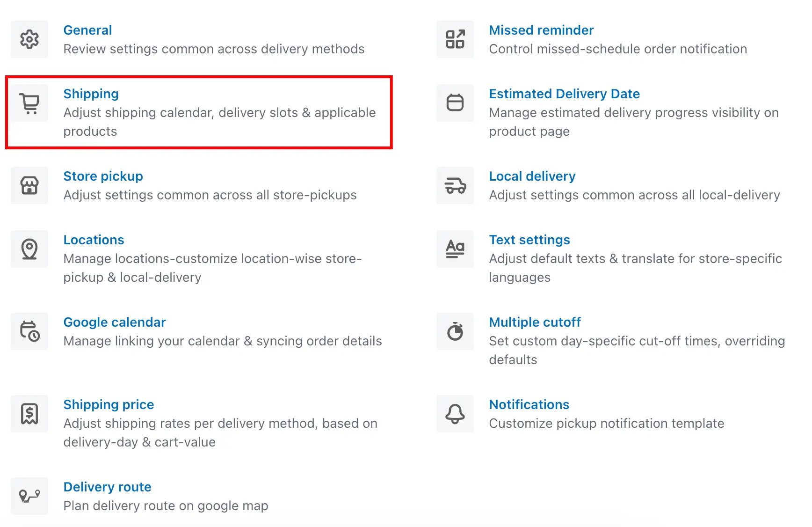Screen dimensions: 812x527
Task: Click the Text settings Aa icon
Action: click(x=455, y=249)
